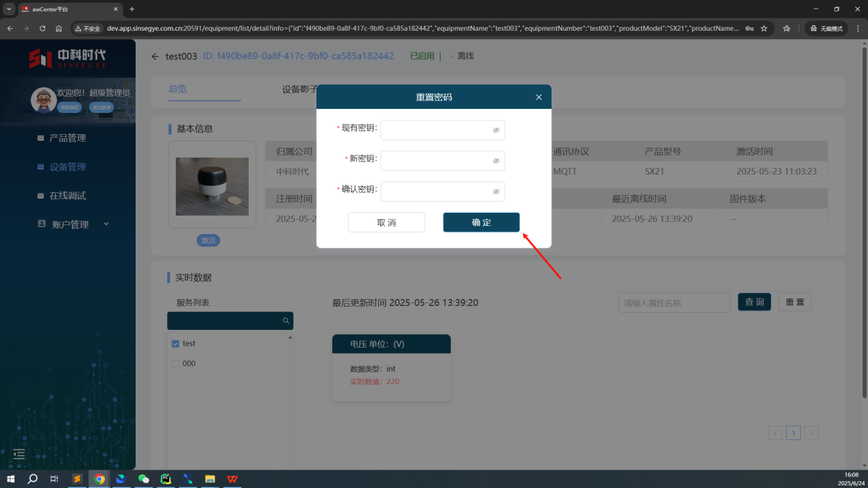Click the 中科时代 SINSEGYE logo

point(67,58)
